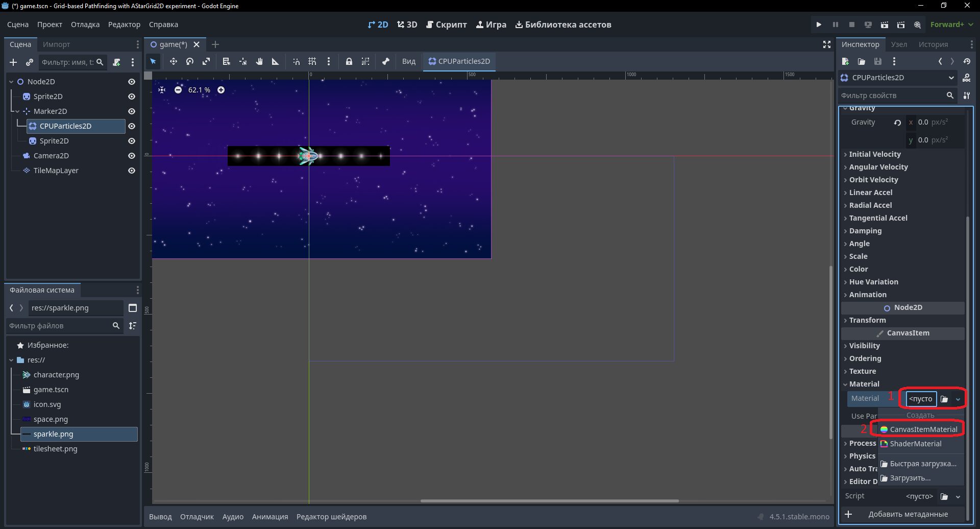Toggle grid snapping icon
Image resolution: width=980 pixels, height=529 pixels.
(312, 61)
